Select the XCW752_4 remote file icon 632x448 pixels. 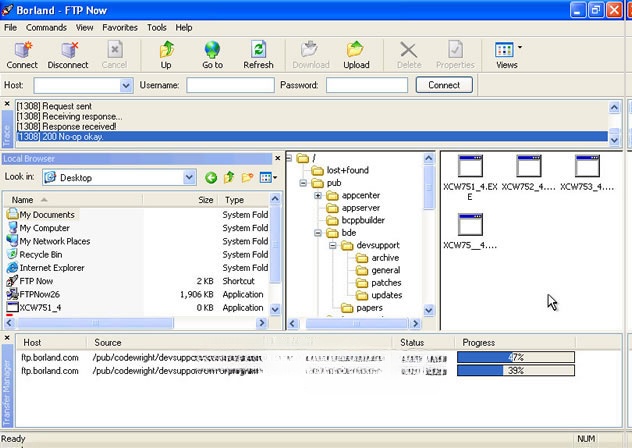tap(528, 173)
